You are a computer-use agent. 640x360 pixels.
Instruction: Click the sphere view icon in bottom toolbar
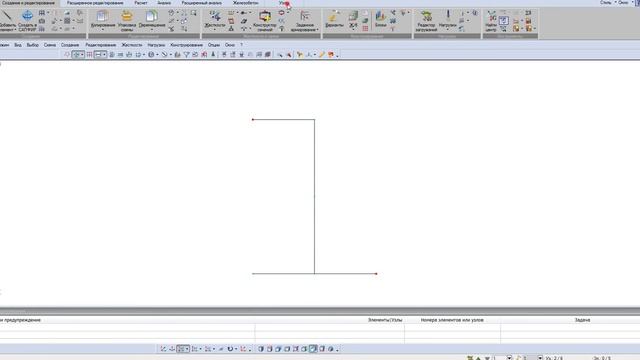(x=331, y=349)
